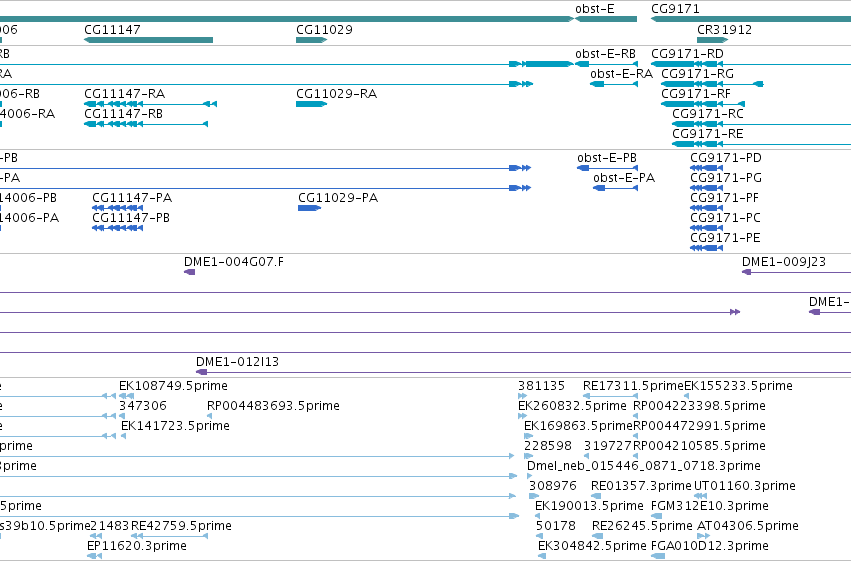Choose the CG9171-PC protein label
The height and width of the screenshot is (561, 851).
tap(725, 218)
